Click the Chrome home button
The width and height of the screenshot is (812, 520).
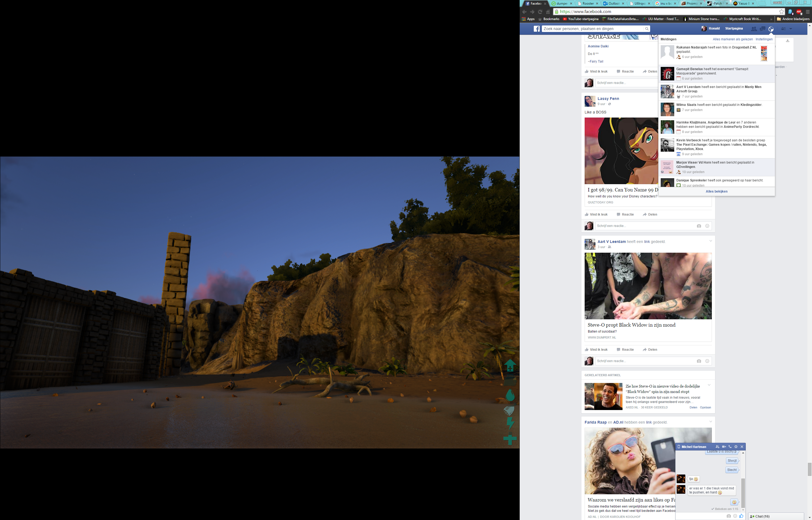[x=548, y=11]
